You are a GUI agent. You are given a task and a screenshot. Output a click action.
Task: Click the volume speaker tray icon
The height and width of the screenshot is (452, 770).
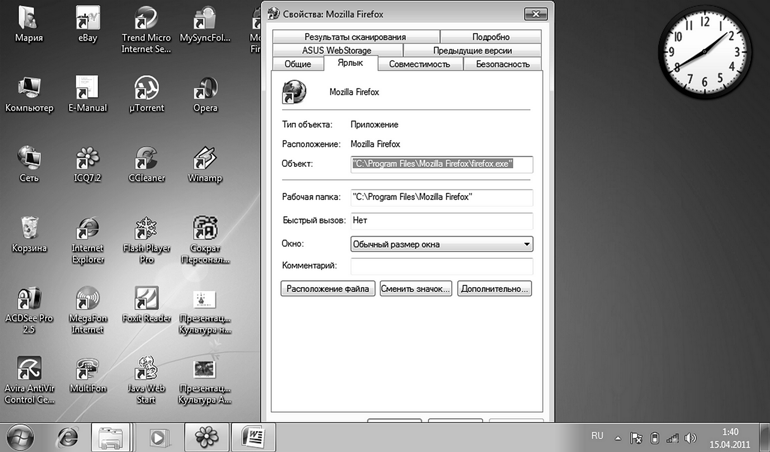pyautogui.click(x=690, y=438)
